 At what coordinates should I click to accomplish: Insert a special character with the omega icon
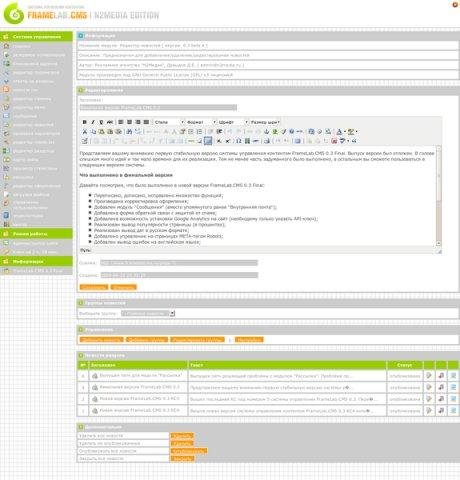(239, 141)
